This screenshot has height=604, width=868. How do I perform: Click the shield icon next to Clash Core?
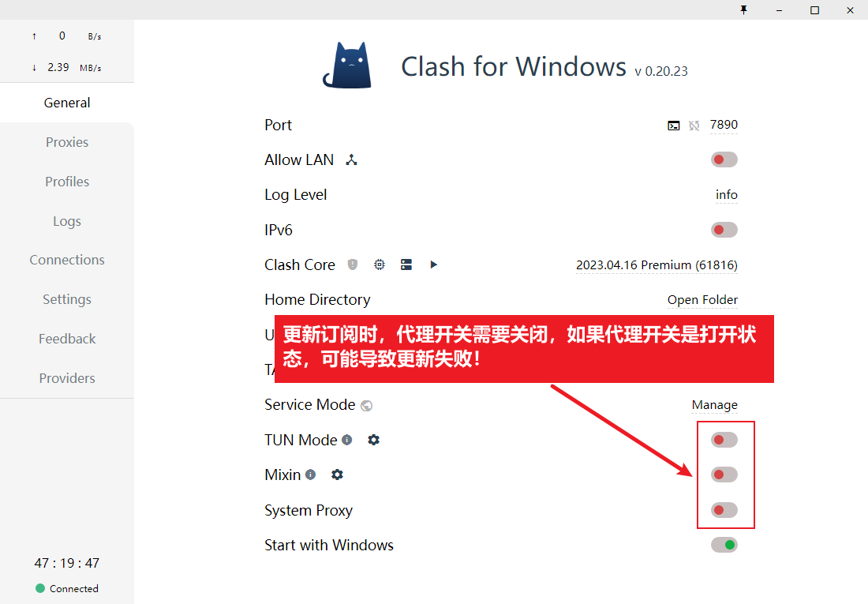tap(353, 264)
